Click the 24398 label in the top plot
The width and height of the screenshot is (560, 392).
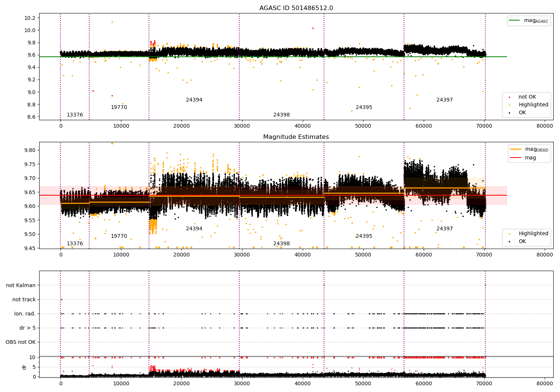pyautogui.click(x=281, y=115)
